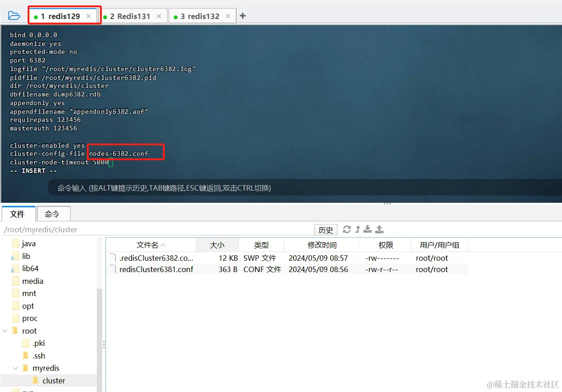Select the java folder in tree
Screen dimensions: 562x392
pos(29,244)
